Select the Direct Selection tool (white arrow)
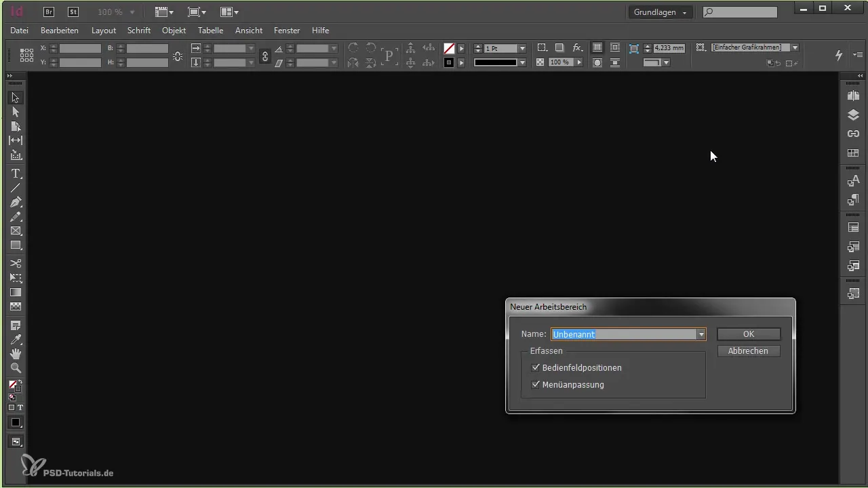Screen dimensions: 868x488 point(16,112)
